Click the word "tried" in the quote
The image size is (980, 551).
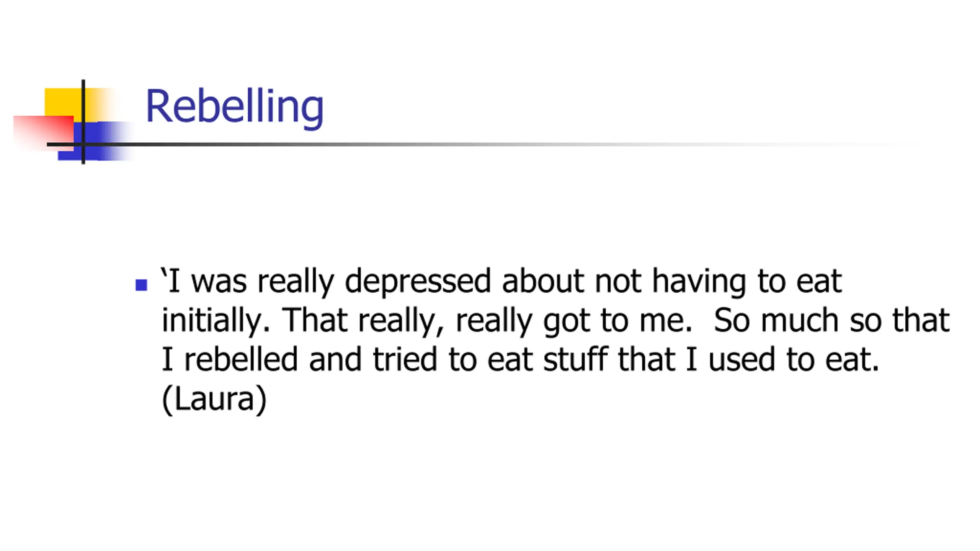405,359
